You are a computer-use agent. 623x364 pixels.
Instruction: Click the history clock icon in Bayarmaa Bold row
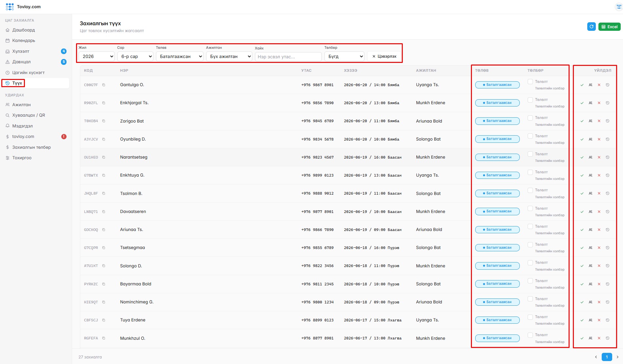(608, 284)
